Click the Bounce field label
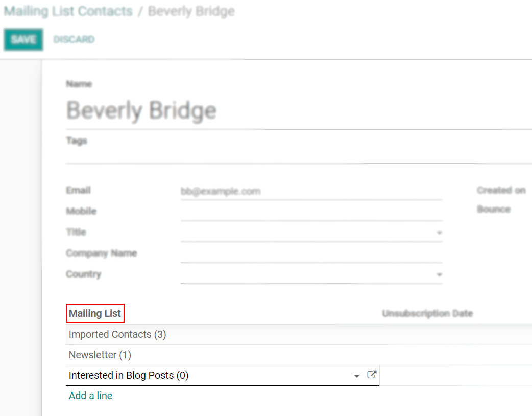The width and height of the screenshot is (532, 416). pos(493,210)
